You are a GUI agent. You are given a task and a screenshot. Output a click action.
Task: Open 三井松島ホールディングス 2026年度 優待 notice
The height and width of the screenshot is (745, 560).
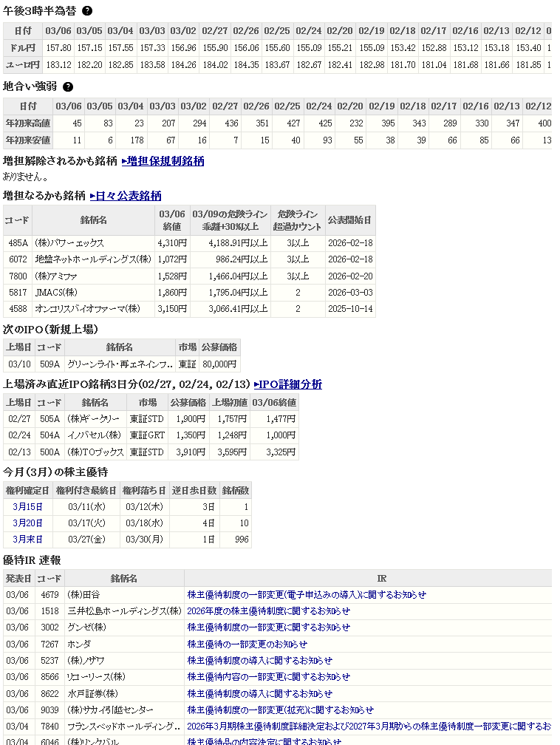268,611
